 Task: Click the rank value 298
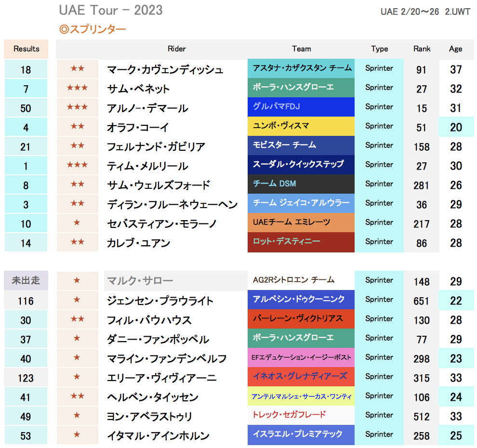point(421,359)
